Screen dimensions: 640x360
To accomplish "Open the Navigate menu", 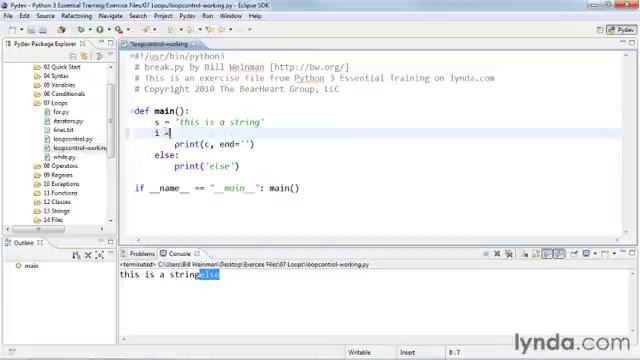I will [x=111, y=16].
